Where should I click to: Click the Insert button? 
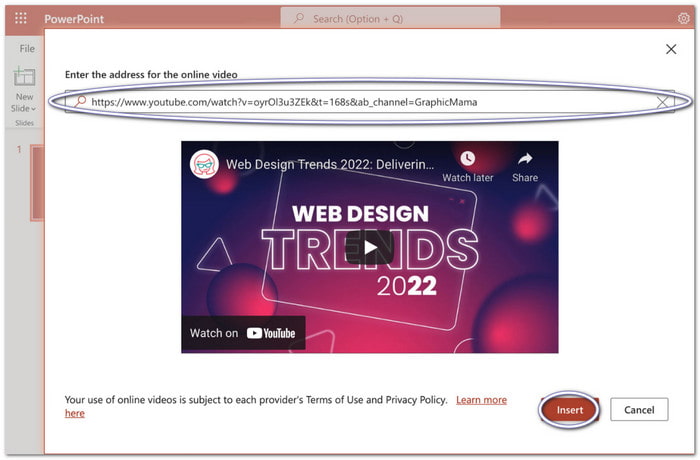pos(569,410)
